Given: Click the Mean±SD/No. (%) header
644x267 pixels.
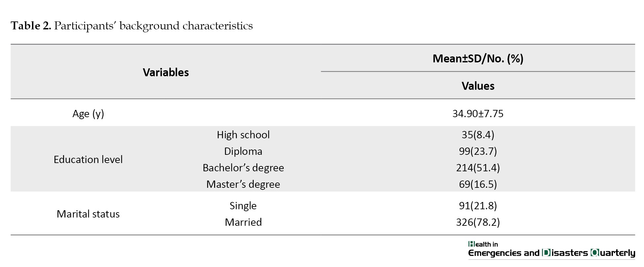Looking at the screenshot, I should (x=478, y=58).
